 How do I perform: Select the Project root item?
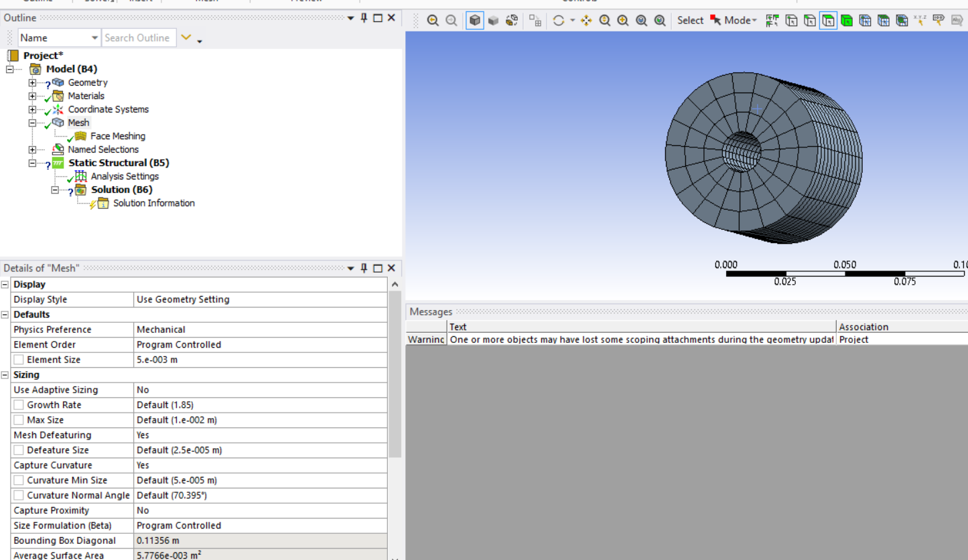[x=43, y=56]
